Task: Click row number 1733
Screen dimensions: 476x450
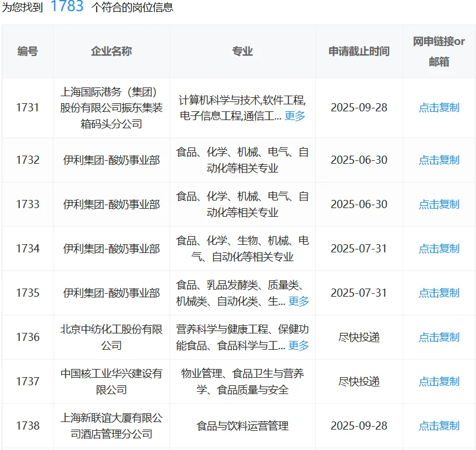Action: coord(27,205)
